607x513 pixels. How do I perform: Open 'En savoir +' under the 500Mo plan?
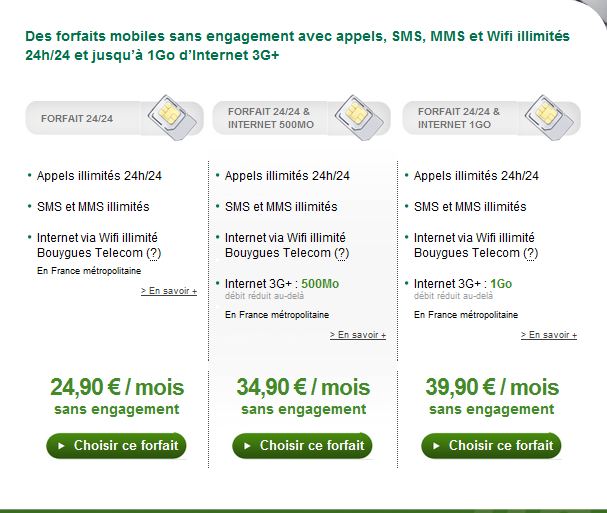pyautogui.click(x=358, y=335)
